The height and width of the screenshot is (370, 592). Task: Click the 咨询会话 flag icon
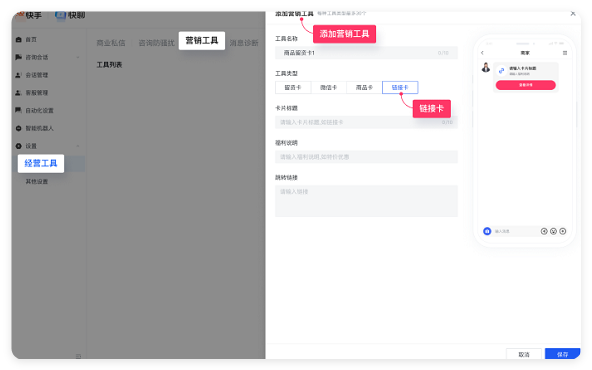18,57
